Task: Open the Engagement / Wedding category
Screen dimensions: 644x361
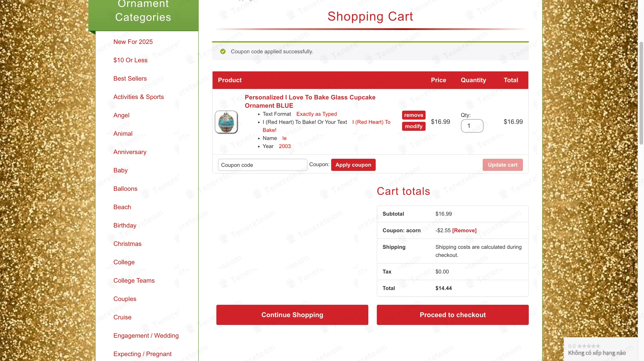Action: 146,335
